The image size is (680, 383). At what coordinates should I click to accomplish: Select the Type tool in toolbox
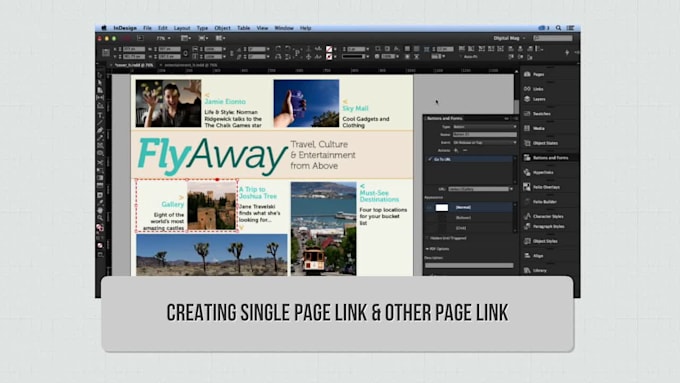[100, 115]
